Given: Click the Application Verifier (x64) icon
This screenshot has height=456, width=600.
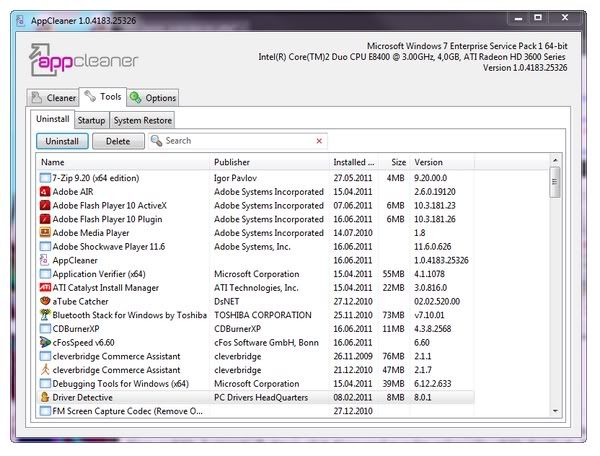Looking at the screenshot, I should (45, 274).
